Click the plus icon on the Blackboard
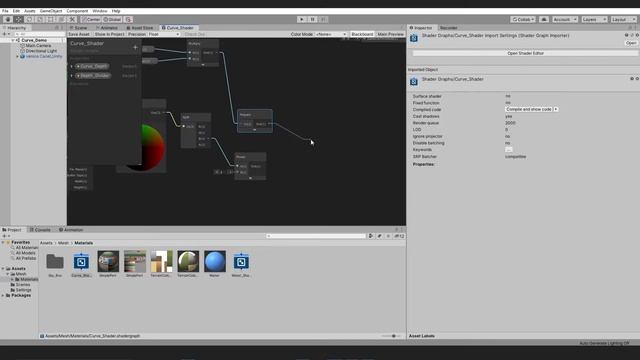The height and width of the screenshot is (360, 640). [x=135, y=47]
